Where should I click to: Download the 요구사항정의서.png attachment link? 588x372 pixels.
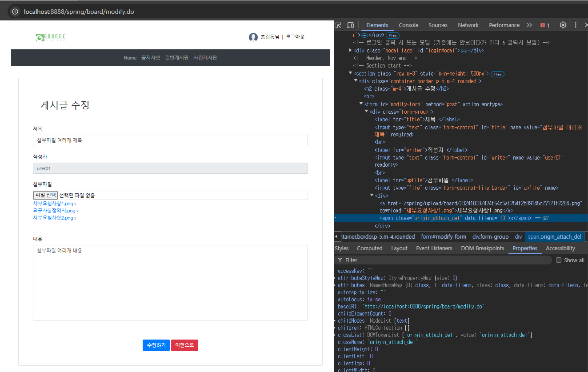(54, 211)
